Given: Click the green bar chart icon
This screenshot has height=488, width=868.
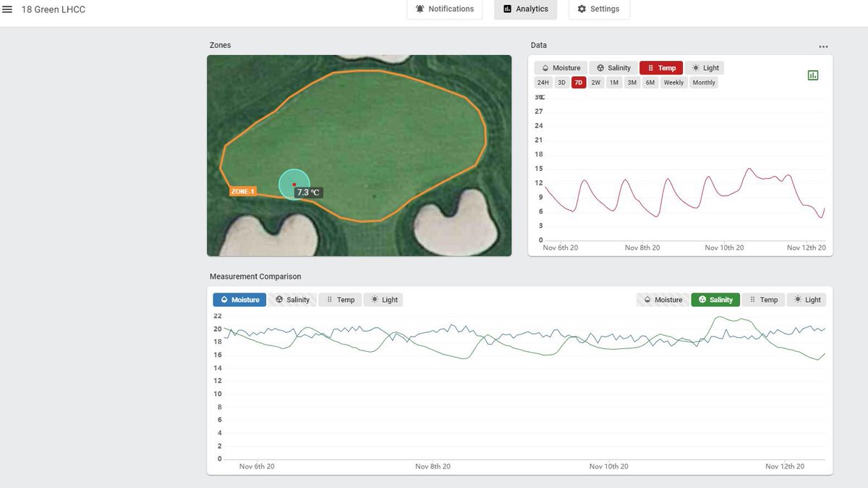Looking at the screenshot, I should [813, 75].
